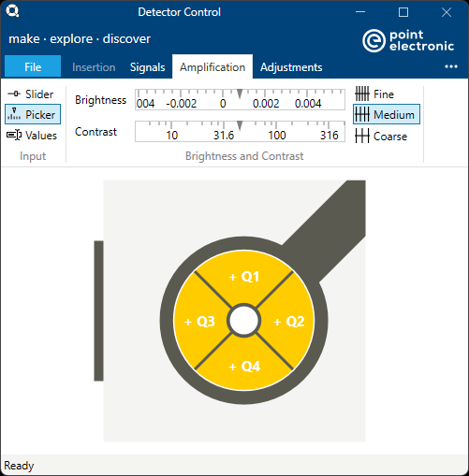Switch to the Signals tab
Image resolution: width=469 pixels, height=476 pixels.
tap(147, 67)
